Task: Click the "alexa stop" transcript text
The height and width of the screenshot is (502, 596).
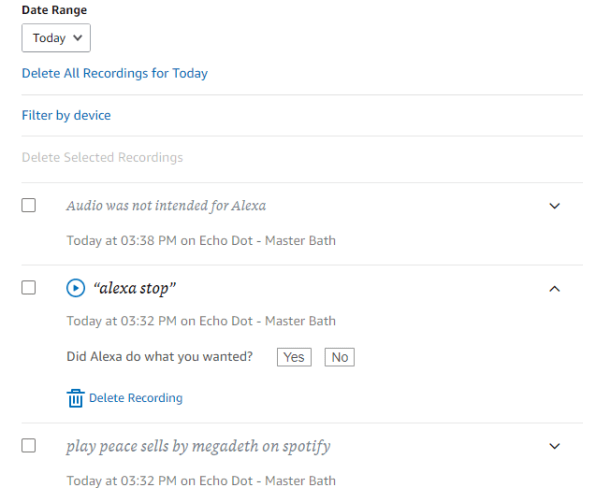Action: pyautogui.click(x=135, y=288)
